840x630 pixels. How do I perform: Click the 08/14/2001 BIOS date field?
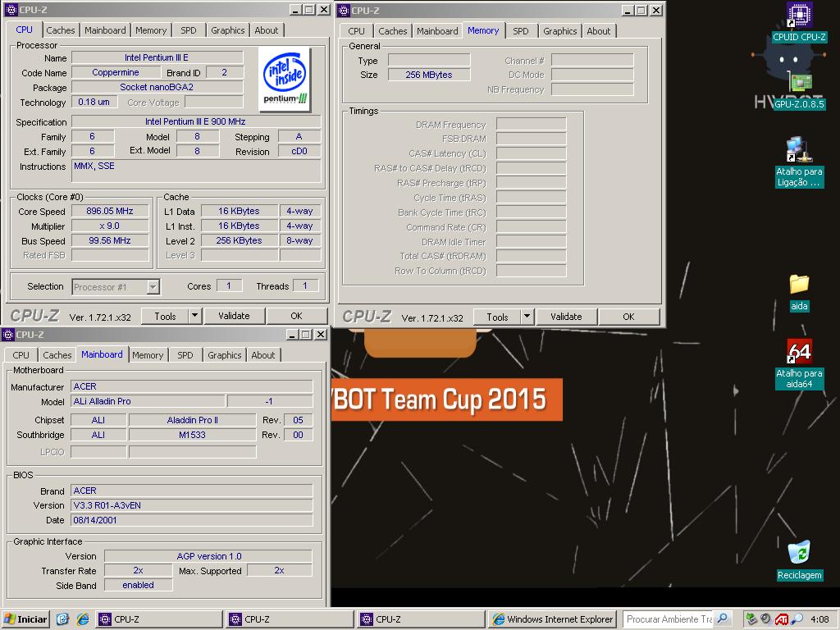point(192,519)
